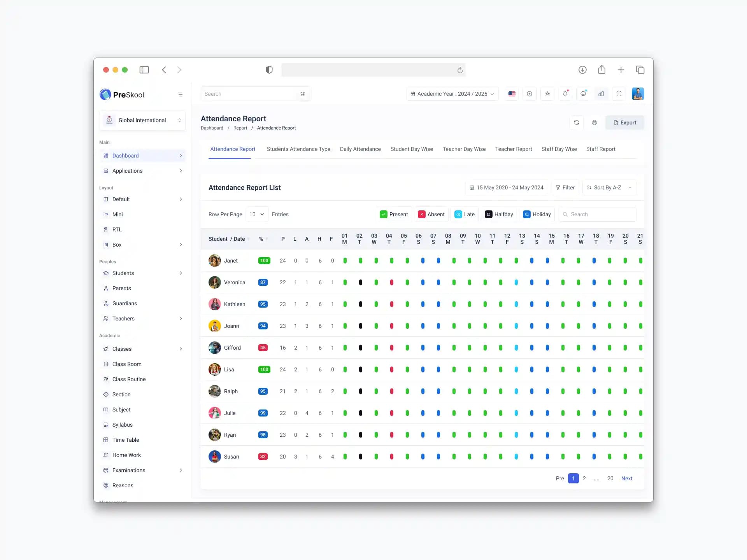Open the Teacher Report tab
Screen dimensions: 747x560
tap(514, 149)
